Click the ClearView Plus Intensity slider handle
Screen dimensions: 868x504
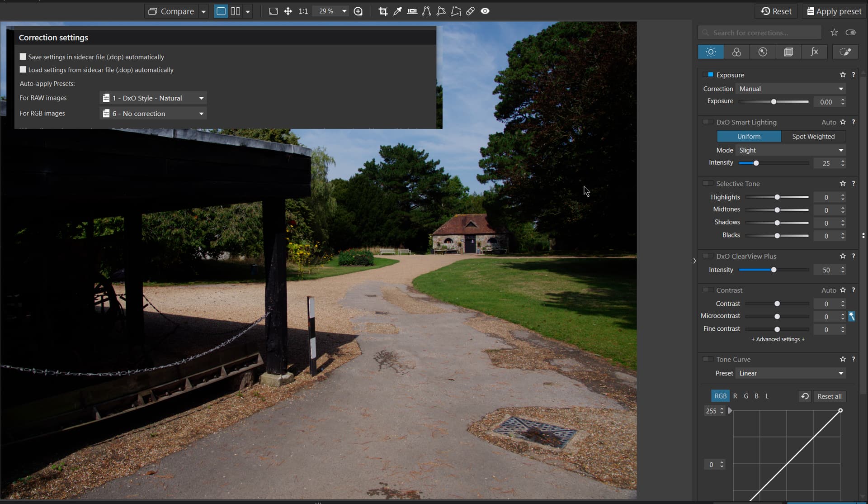click(x=774, y=270)
